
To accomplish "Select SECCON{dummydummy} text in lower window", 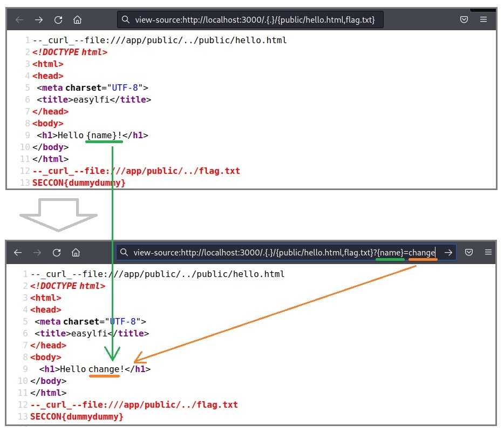I will point(77,417).
